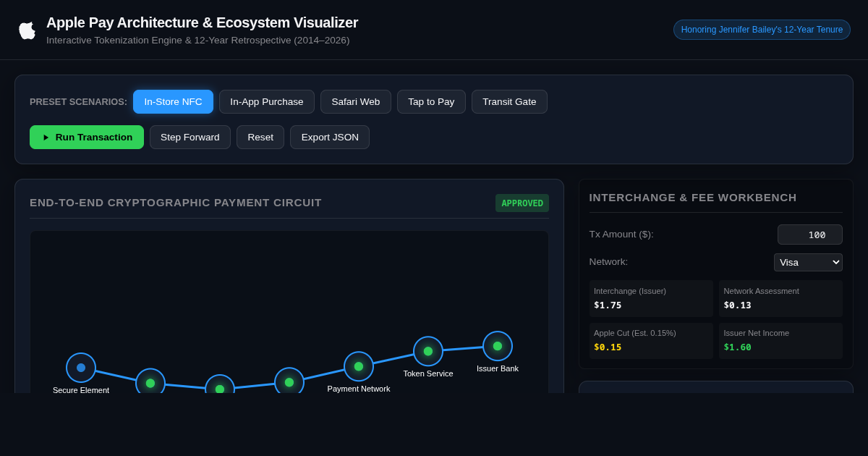This screenshot has width=868, height=456.
Task: Step forward through the circuit
Action: 190,137
